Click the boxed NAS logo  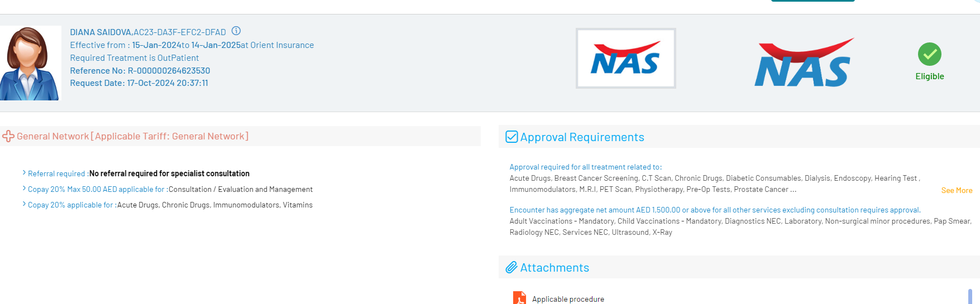click(626, 59)
